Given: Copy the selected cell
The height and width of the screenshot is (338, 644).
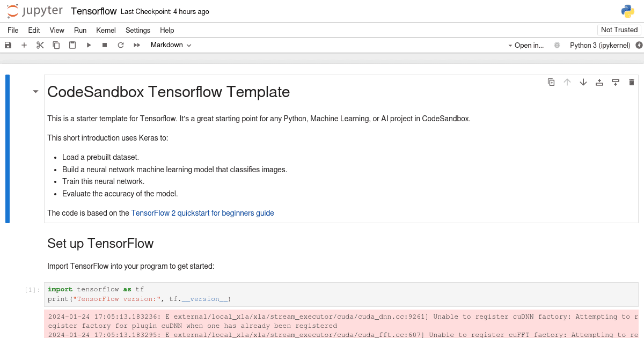Looking at the screenshot, I should [x=56, y=45].
